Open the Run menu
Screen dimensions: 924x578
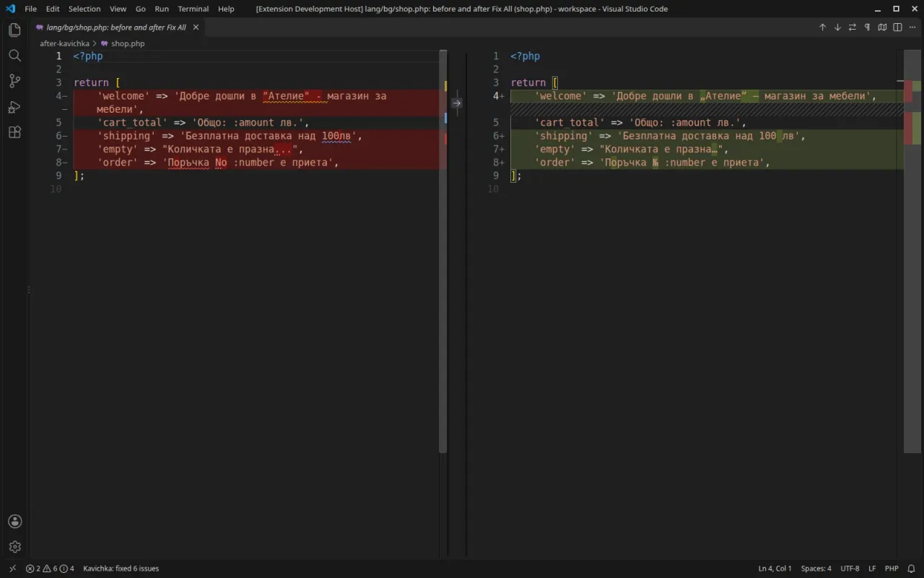coord(162,9)
